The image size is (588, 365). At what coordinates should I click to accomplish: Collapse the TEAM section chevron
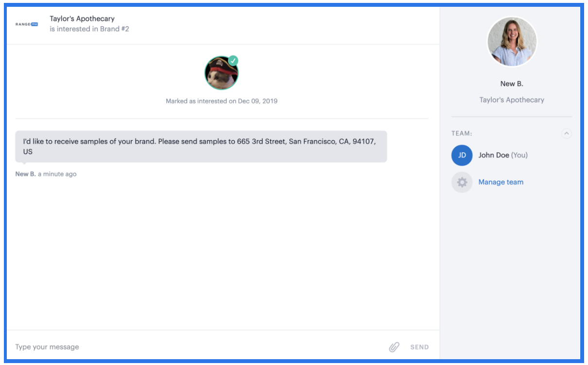(566, 133)
